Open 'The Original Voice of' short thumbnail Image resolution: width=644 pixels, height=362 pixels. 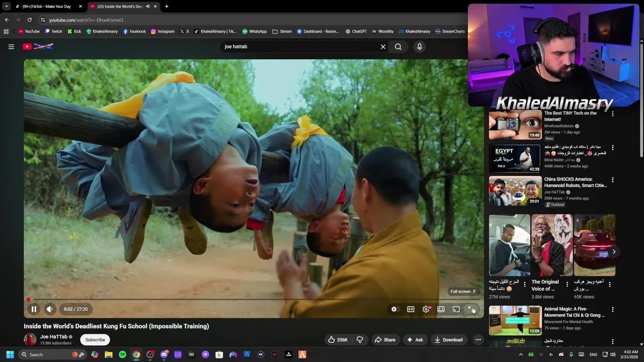pyautogui.click(x=552, y=245)
